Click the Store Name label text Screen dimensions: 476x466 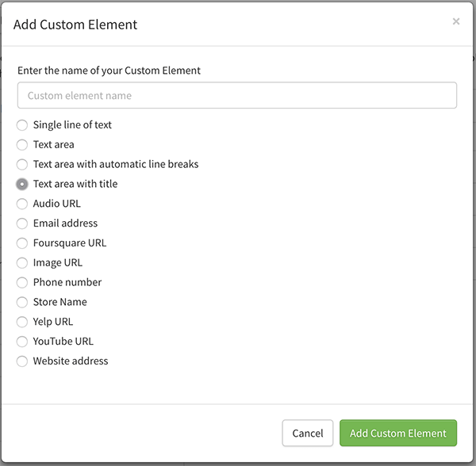tap(60, 302)
